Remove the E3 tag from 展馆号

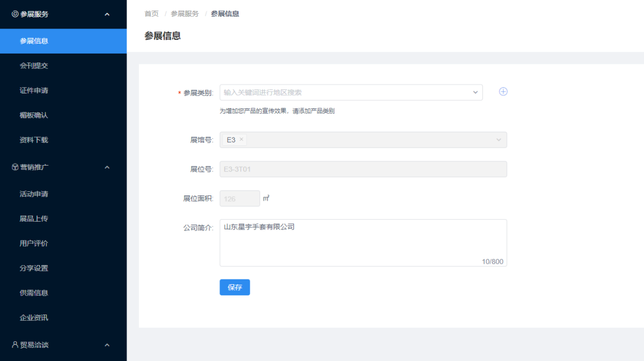241,139
